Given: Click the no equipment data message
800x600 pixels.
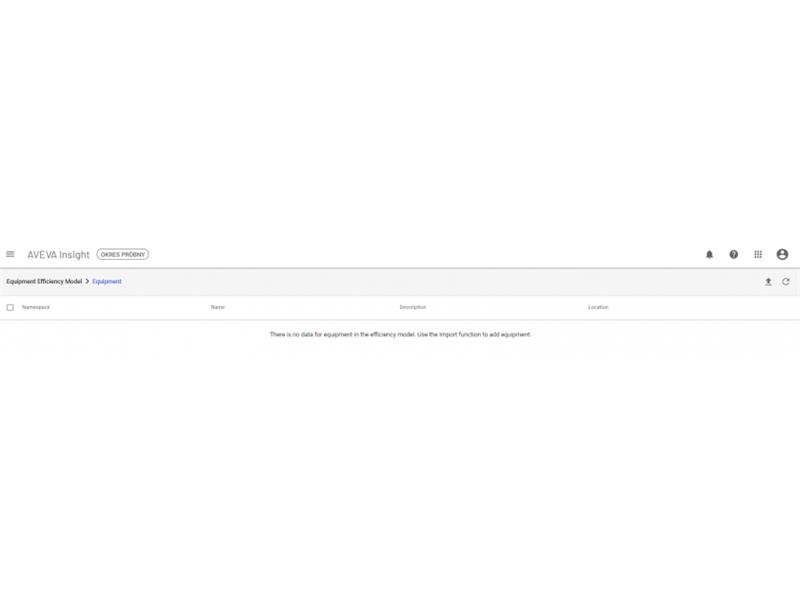Looking at the screenshot, I should [x=400, y=334].
